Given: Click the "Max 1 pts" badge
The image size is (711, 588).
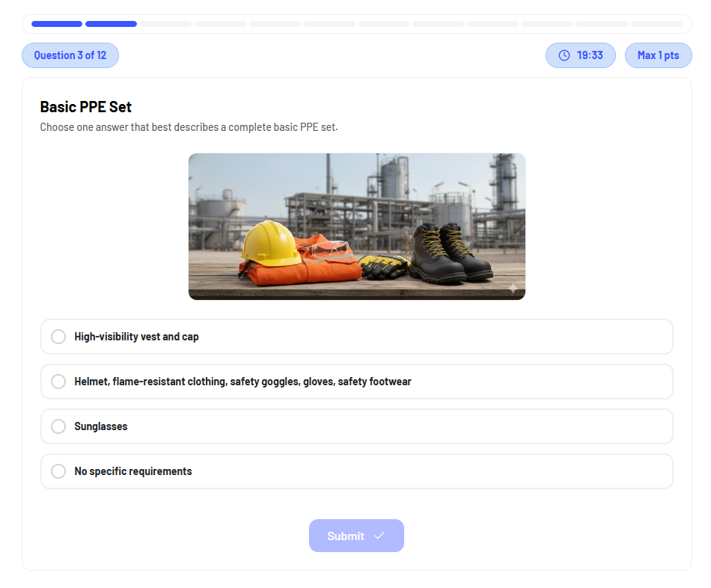Looking at the screenshot, I should [659, 55].
